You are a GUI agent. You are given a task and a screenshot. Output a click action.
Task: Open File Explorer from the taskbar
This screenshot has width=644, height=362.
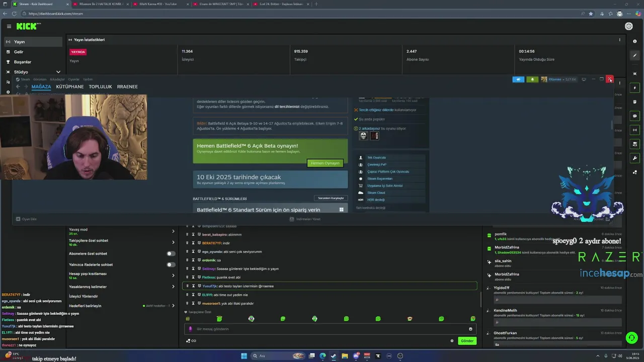point(345,356)
